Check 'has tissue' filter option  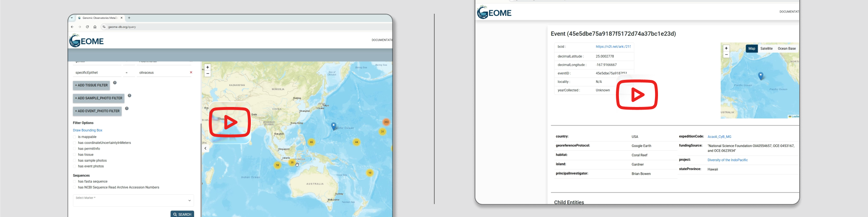coord(75,155)
